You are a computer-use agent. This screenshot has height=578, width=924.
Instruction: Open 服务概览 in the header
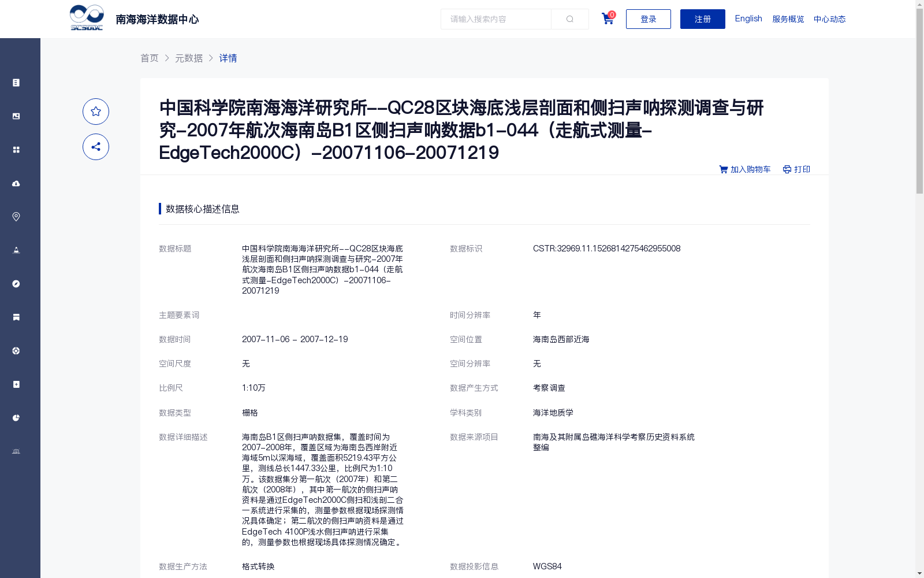click(788, 19)
